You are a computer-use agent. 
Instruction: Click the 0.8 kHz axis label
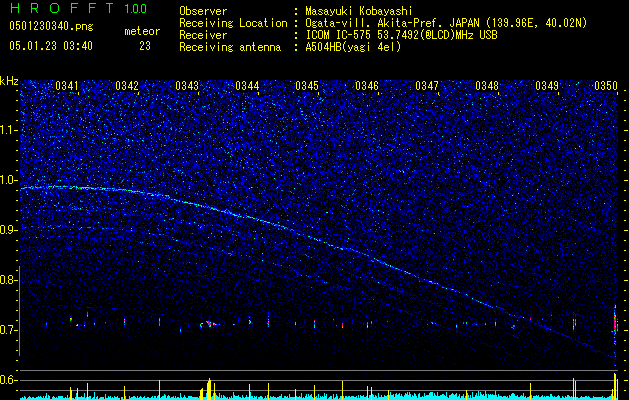[9, 280]
